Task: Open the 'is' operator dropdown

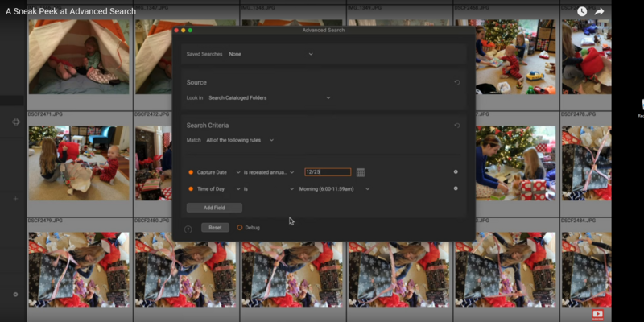Action: [x=269, y=189]
